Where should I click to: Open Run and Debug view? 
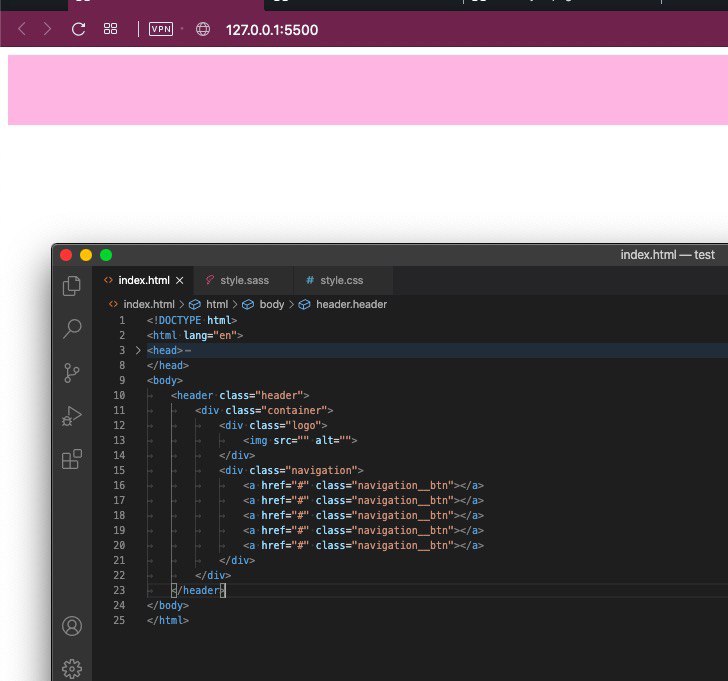click(x=72, y=416)
